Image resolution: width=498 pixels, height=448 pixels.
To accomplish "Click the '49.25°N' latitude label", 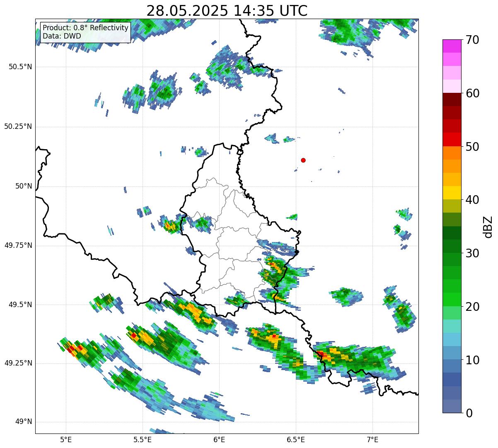I will [18, 363].
